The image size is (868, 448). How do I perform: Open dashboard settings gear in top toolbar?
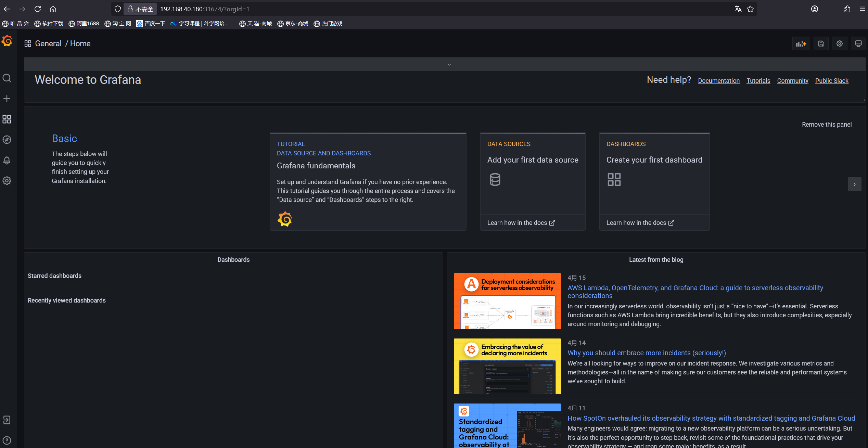(839, 44)
